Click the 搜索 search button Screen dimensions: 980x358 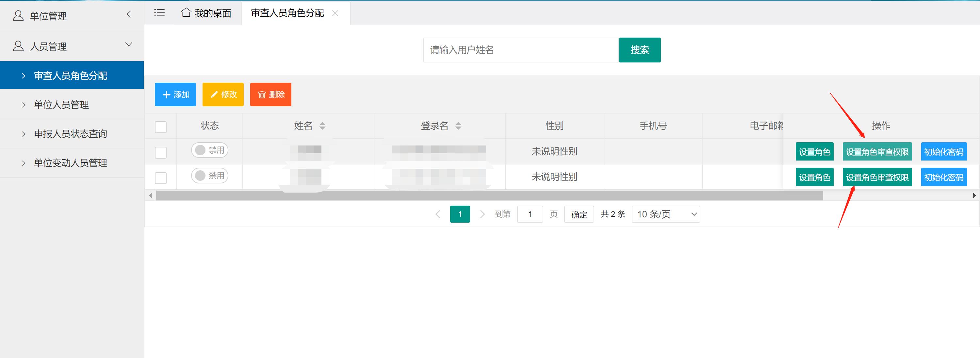pos(640,49)
